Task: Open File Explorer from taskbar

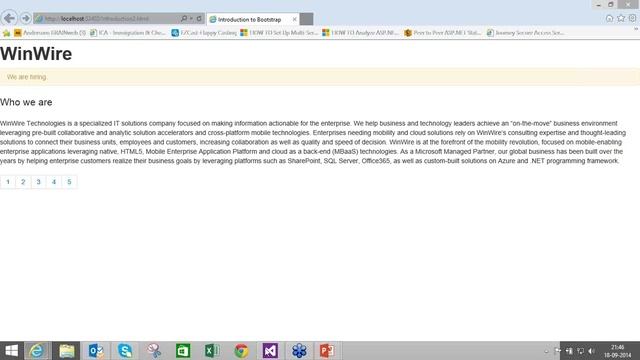Action: pos(67,351)
